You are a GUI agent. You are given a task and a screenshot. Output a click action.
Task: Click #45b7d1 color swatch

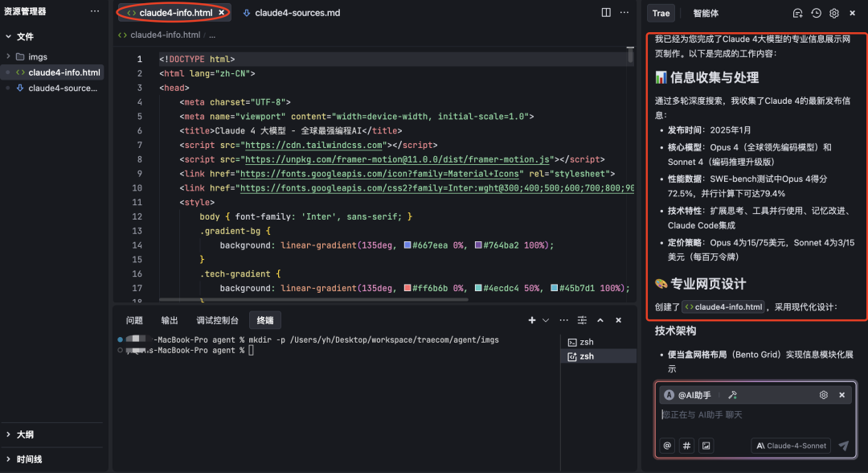point(554,288)
